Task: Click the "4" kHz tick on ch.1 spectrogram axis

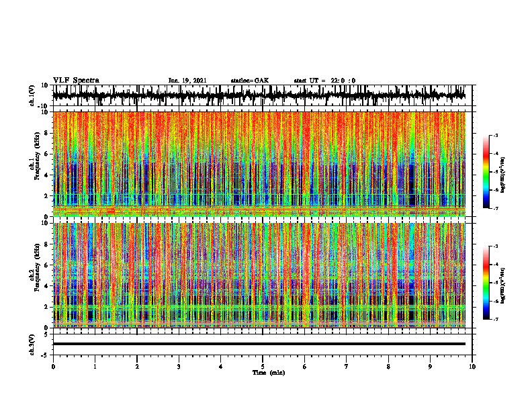Action: pyautogui.click(x=46, y=175)
